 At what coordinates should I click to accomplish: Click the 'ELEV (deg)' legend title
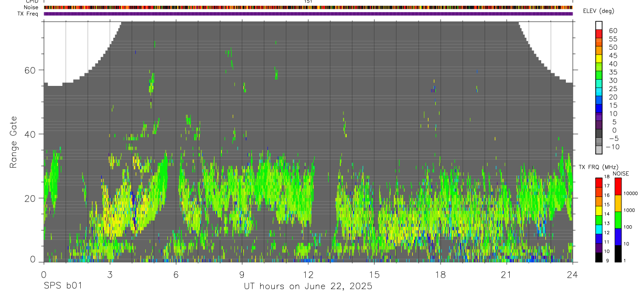click(x=598, y=11)
